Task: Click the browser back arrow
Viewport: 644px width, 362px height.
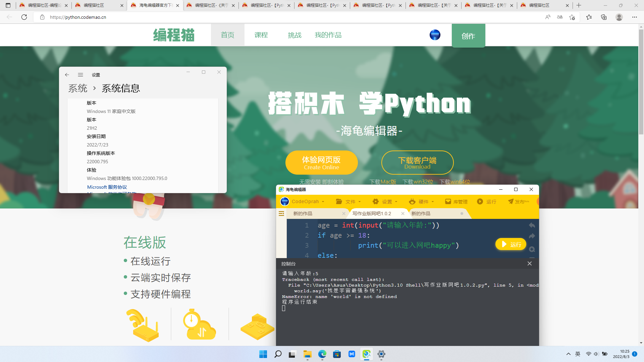Action: (x=9, y=17)
